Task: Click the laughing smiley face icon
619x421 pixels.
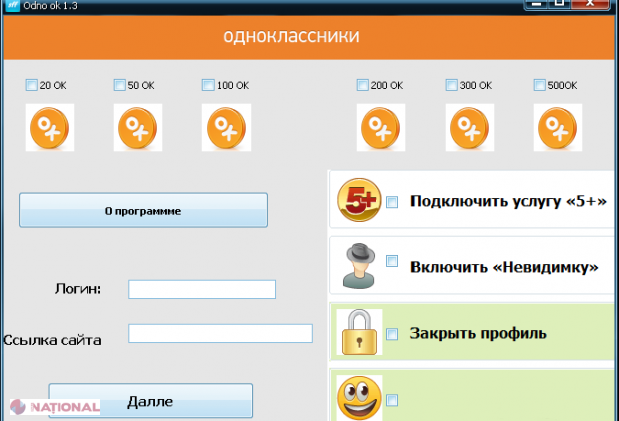Action: tap(358, 395)
